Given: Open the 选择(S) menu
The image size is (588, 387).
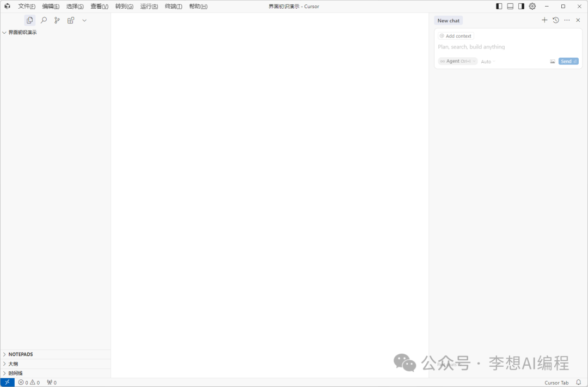Looking at the screenshot, I should 75,7.
